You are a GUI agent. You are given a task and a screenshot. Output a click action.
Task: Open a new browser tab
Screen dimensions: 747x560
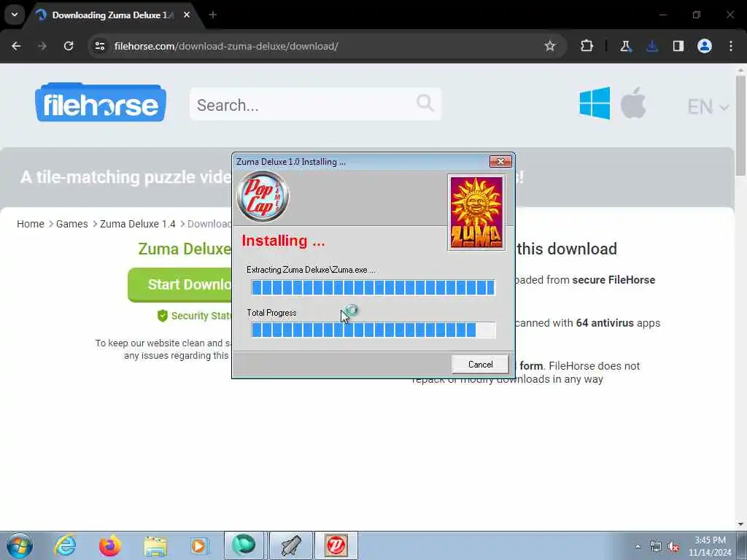(x=212, y=15)
